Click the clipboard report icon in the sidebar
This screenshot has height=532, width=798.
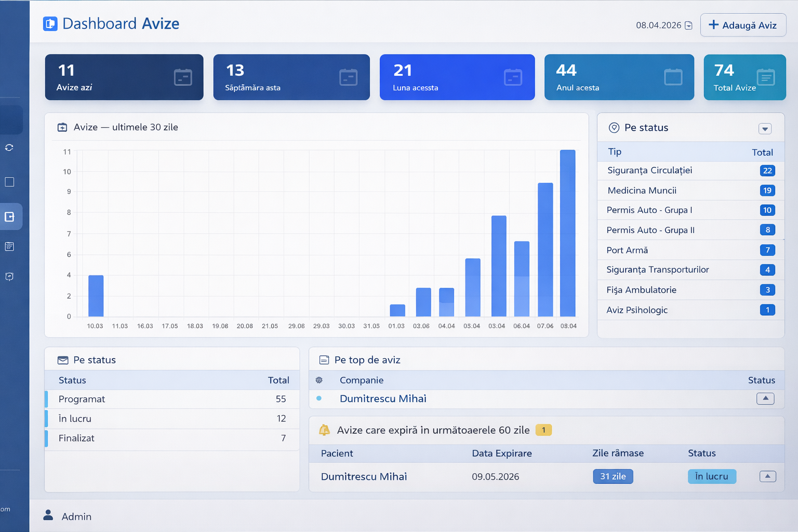[x=9, y=246]
